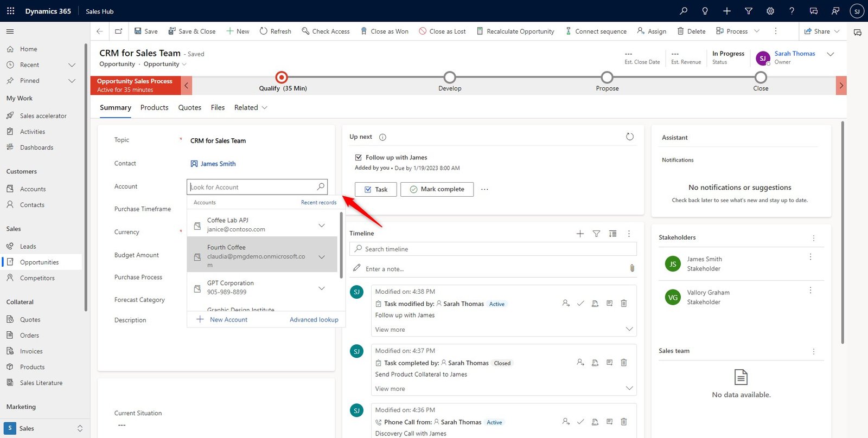Click Save & Close
Image resolution: width=868 pixels, height=438 pixels.
192,31
